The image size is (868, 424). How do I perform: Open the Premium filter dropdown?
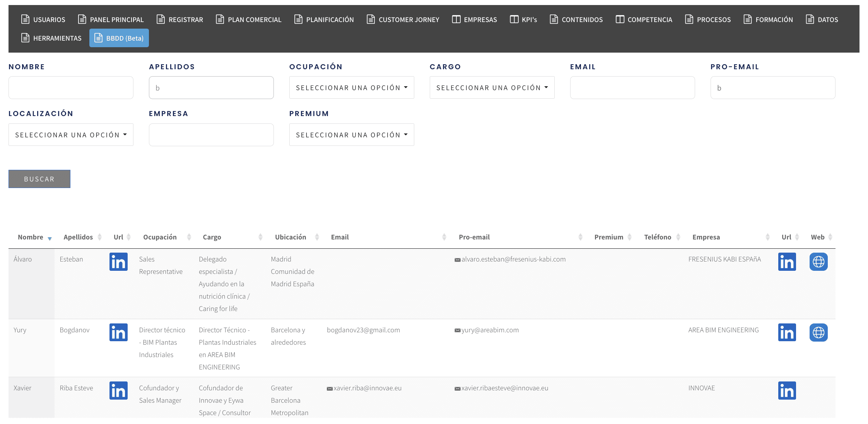pos(352,135)
